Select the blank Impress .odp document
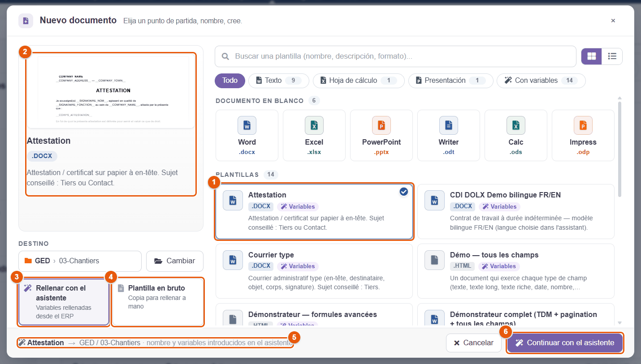The width and height of the screenshot is (641, 364). point(583,135)
